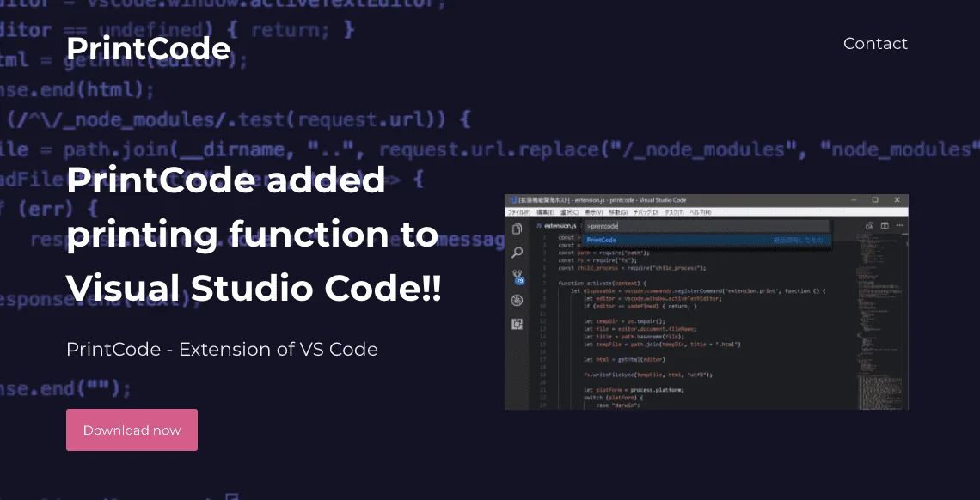The image size is (980, 500).
Task: Select the Search magnifier in the VS Code screenshot
Action: pyautogui.click(x=517, y=253)
